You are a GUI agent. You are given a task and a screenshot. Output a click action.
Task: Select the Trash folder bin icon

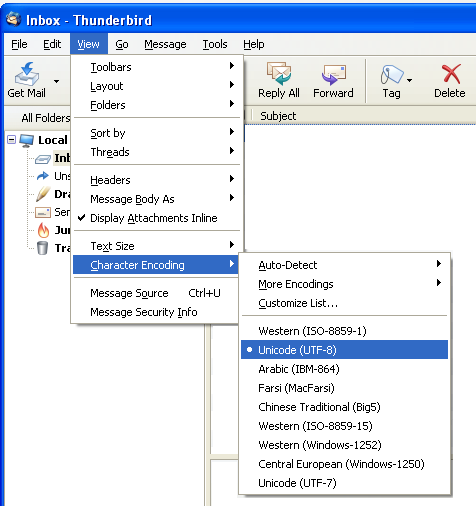click(x=42, y=248)
